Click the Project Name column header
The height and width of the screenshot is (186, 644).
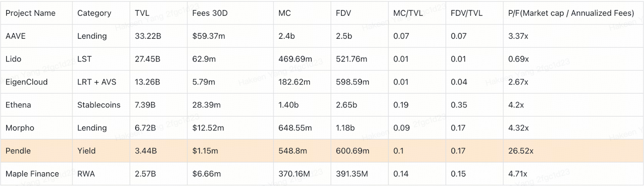(30, 13)
